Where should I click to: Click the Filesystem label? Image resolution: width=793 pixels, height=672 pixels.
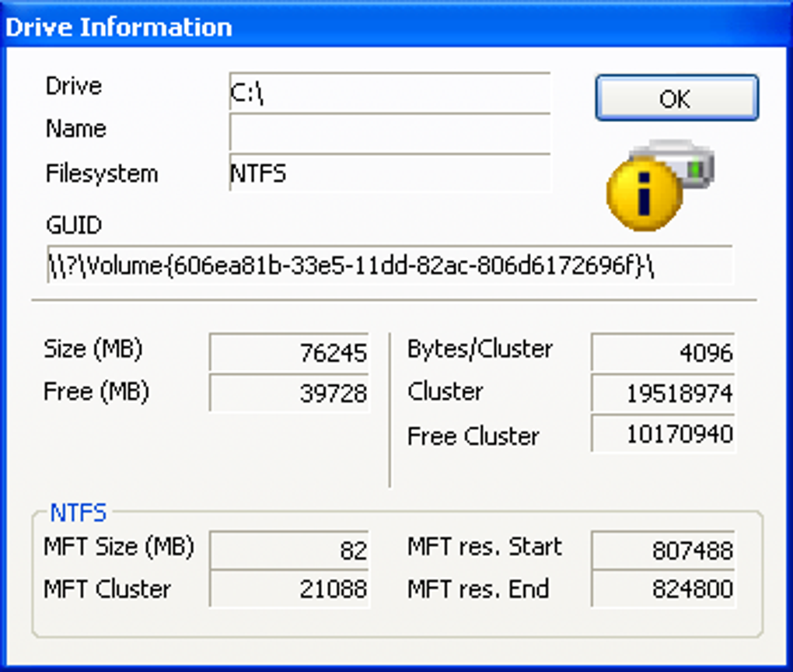[102, 174]
